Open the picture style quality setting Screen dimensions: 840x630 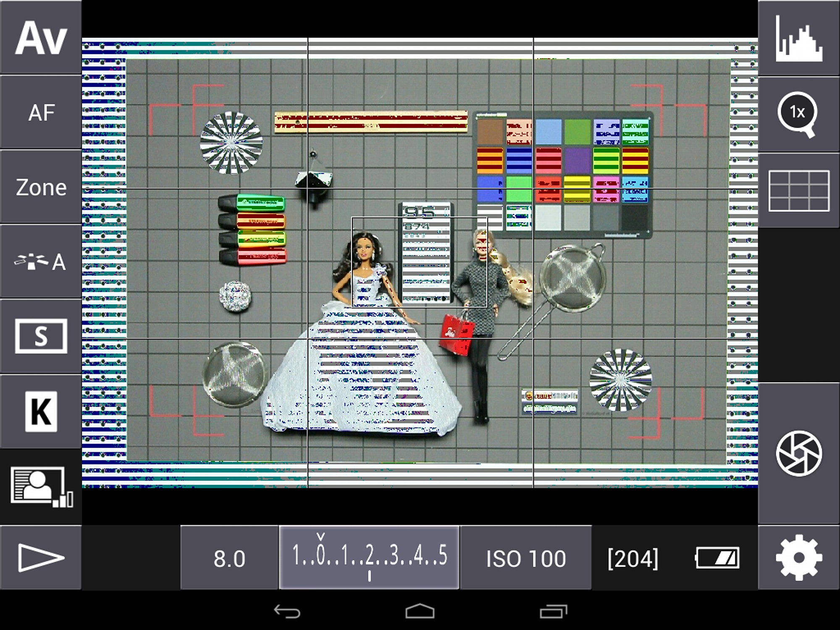click(41, 487)
